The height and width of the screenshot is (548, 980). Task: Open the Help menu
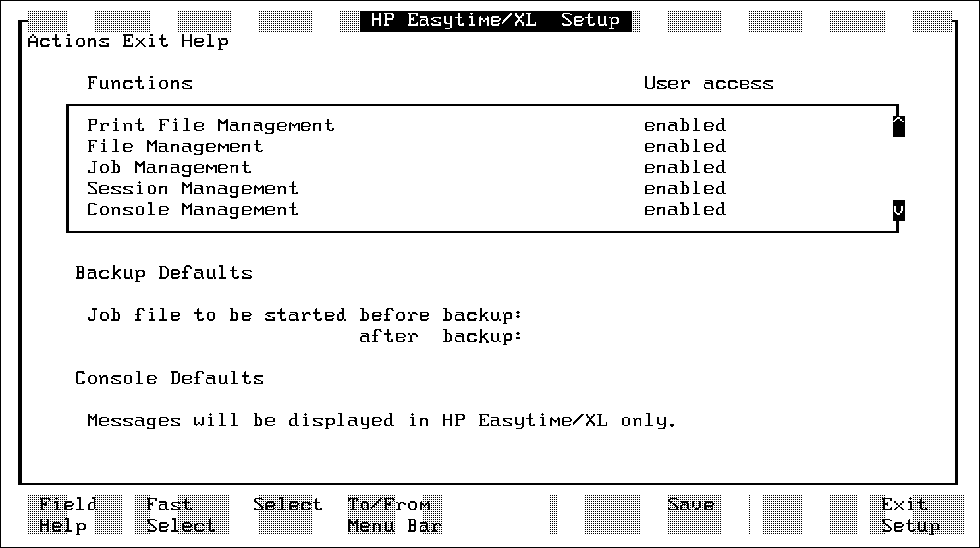click(205, 41)
